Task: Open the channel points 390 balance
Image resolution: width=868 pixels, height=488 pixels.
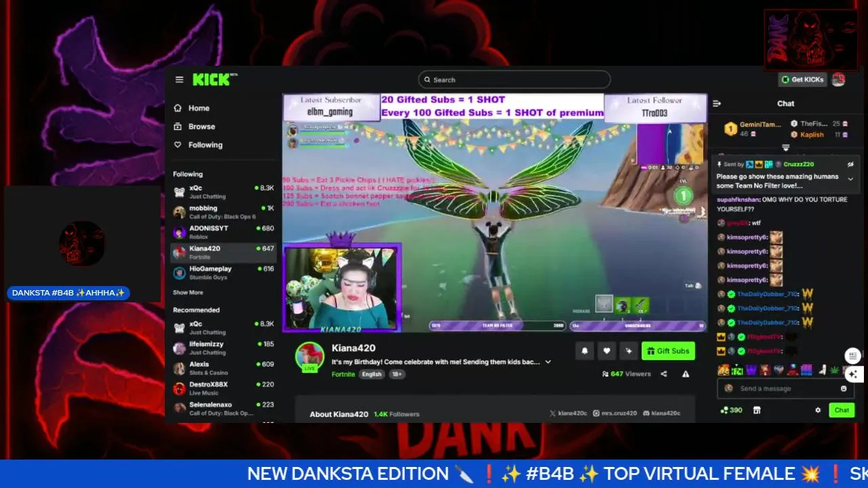Action: (731, 410)
